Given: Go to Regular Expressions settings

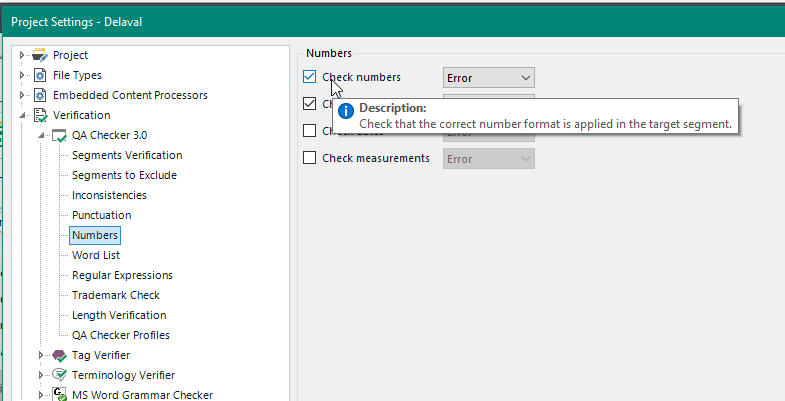Looking at the screenshot, I should point(122,275).
